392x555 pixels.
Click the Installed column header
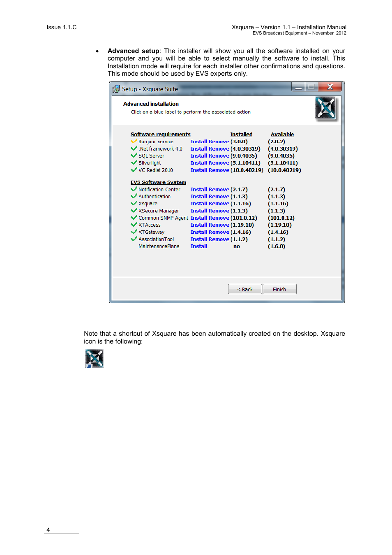coord(241,135)
